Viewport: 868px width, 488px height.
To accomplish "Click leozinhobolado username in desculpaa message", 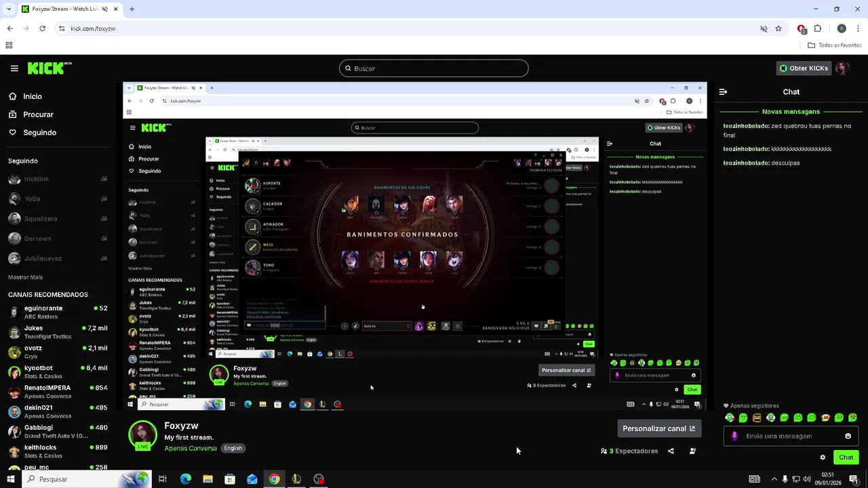I will tap(746, 163).
